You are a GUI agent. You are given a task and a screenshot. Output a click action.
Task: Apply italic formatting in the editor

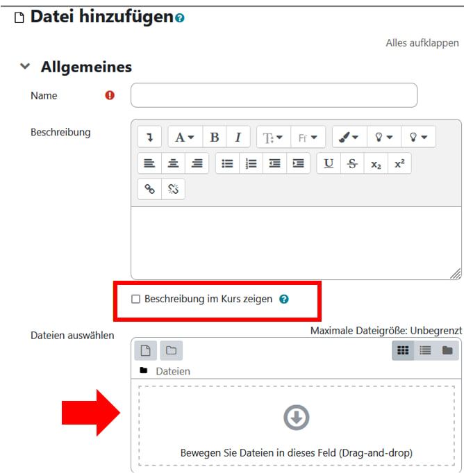[238, 138]
